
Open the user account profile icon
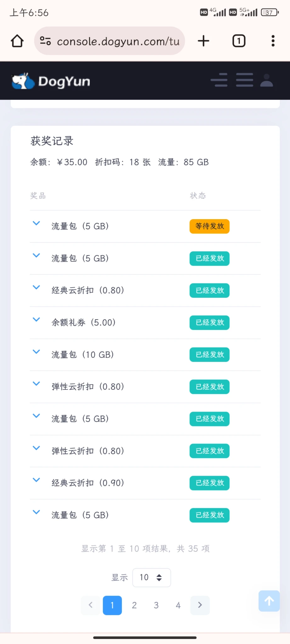click(x=266, y=80)
